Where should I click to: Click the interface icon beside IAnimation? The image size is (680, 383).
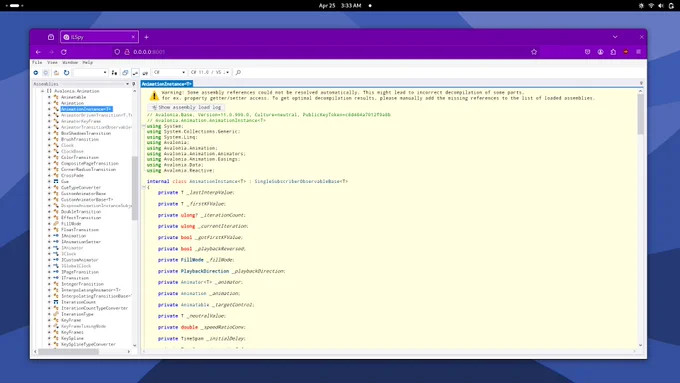pos(56,236)
